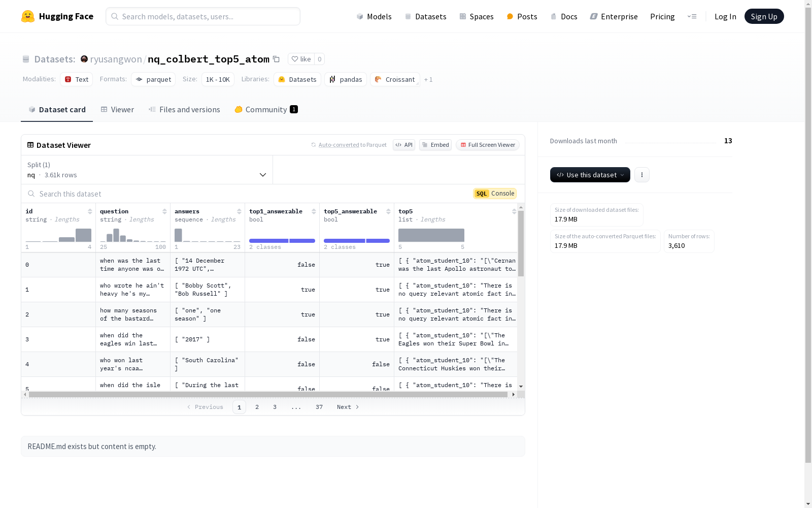This screenshot has width=812, height=508.
Task: Sort the question column
Action: [164, 211]
